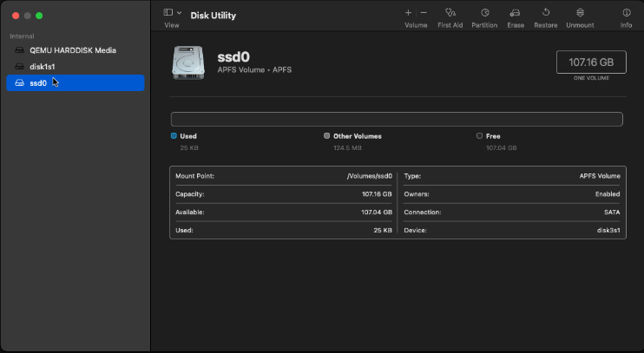Click the QEMU HARDDISK Media drive icon
The height and width of the screenshot is (353, 644).
click(19, 50)
